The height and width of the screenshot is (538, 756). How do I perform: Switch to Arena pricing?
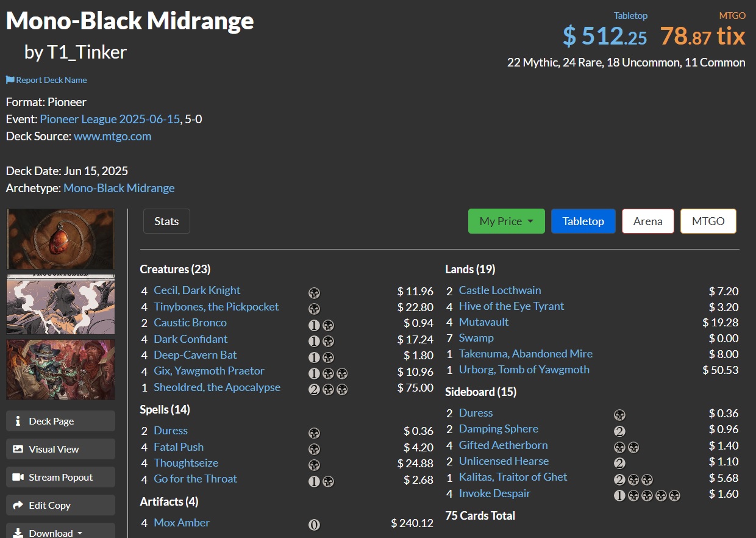pyautogui.click(x=647, y=221)
